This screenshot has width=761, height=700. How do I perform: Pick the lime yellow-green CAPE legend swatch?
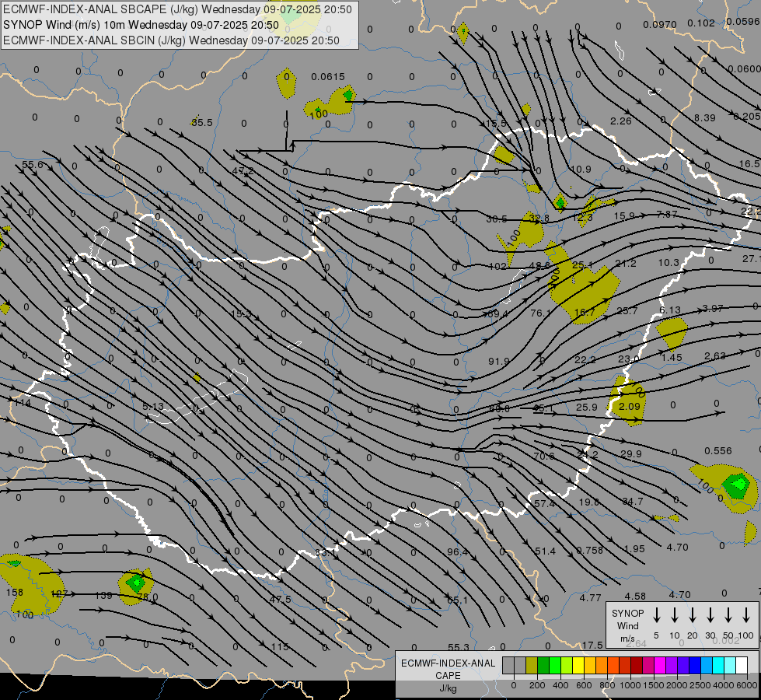coord(567,666)
